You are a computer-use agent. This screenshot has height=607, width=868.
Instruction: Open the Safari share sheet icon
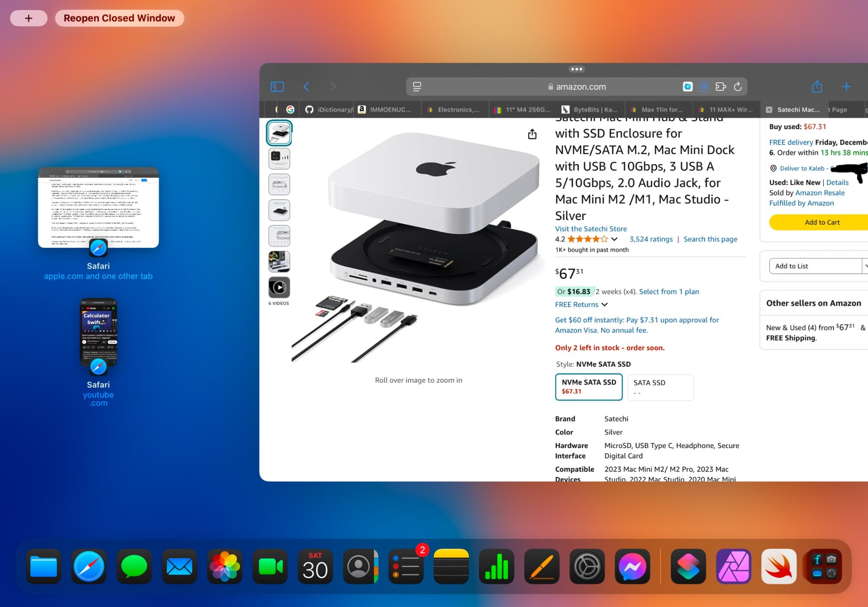tap(817, 87)
